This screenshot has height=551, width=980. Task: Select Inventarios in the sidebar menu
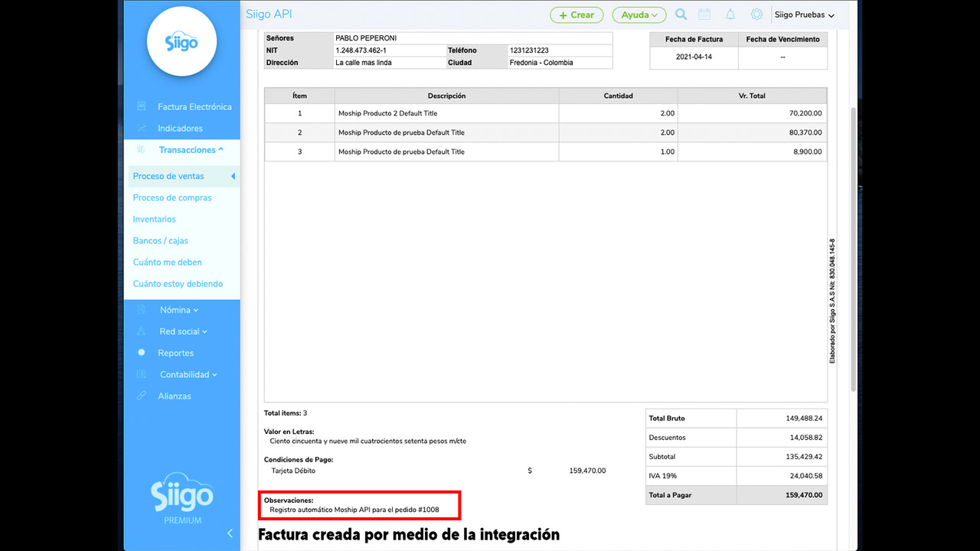coord(154,219)
